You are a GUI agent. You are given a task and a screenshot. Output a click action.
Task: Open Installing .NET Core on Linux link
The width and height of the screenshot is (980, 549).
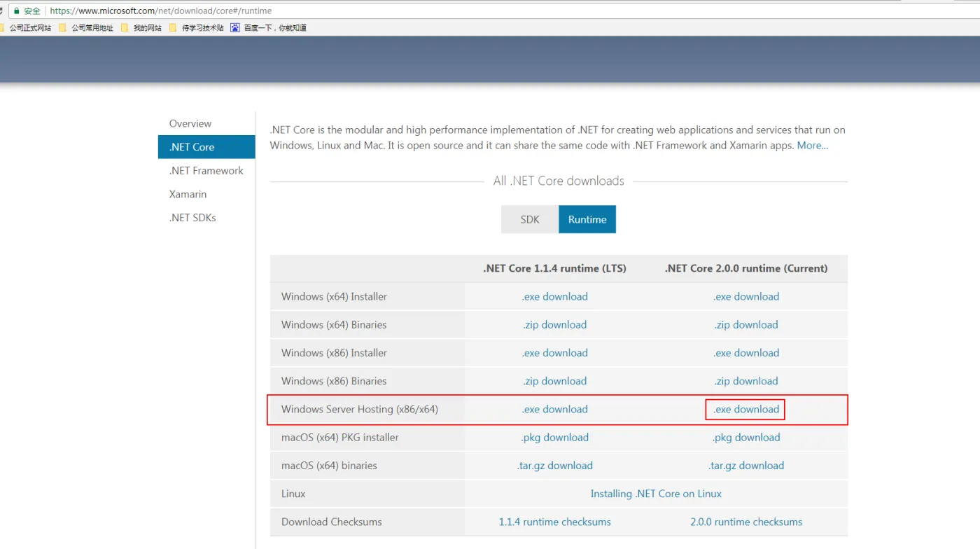coord(655,494)
